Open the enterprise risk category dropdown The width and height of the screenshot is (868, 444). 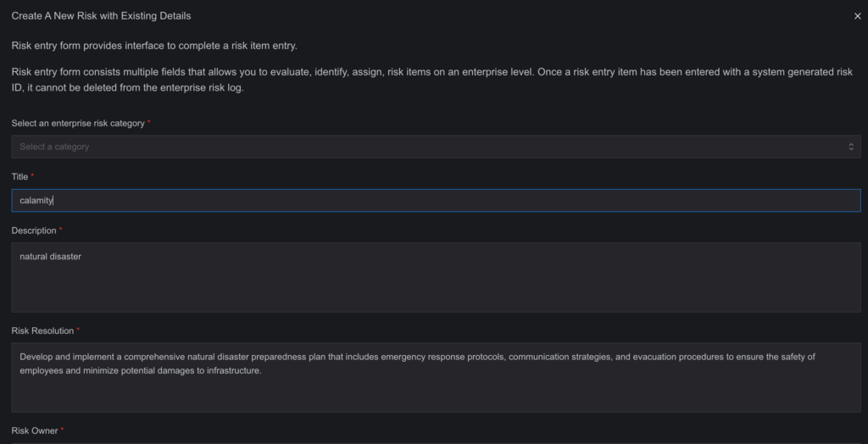click(x=436, y=147)
